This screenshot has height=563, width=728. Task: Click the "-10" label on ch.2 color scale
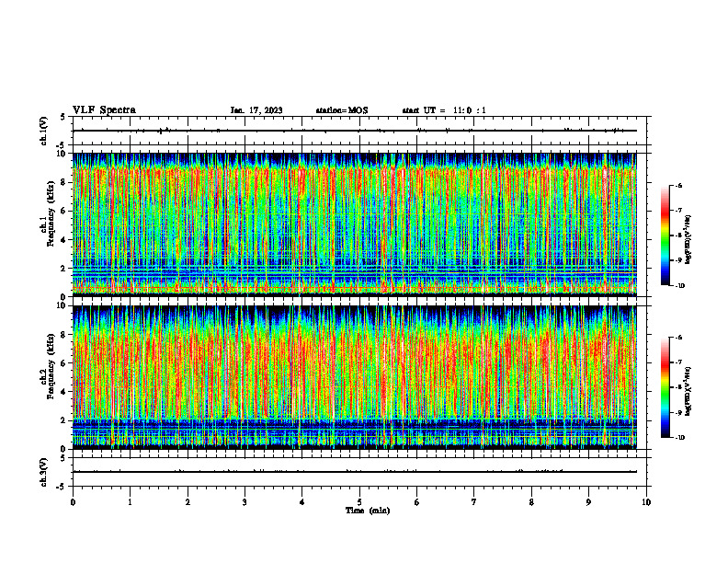click(x=680, y=438)
